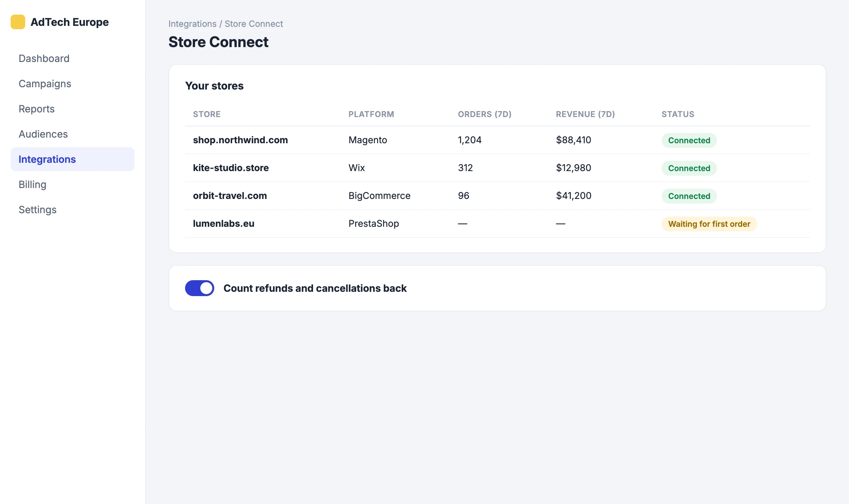The image size is (849, 504).
Task: Go to Campaigns in the sidebar
Action: tap(72, 84)
